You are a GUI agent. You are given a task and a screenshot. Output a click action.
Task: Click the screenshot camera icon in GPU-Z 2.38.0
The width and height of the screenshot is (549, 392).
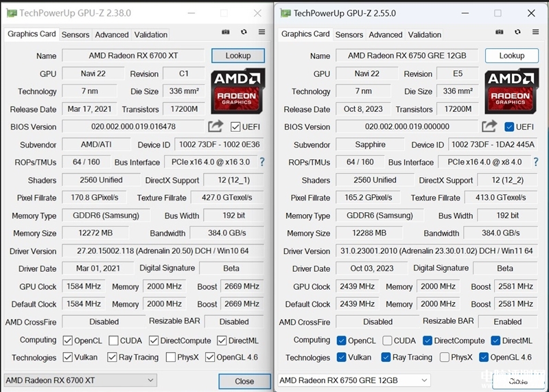[x=226, y=32]
